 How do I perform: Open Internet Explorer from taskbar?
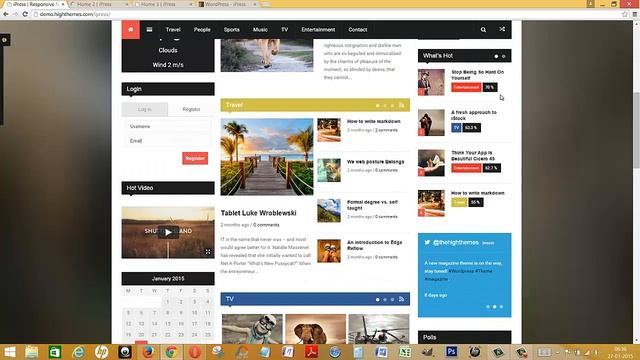click(x=78, y=352)
